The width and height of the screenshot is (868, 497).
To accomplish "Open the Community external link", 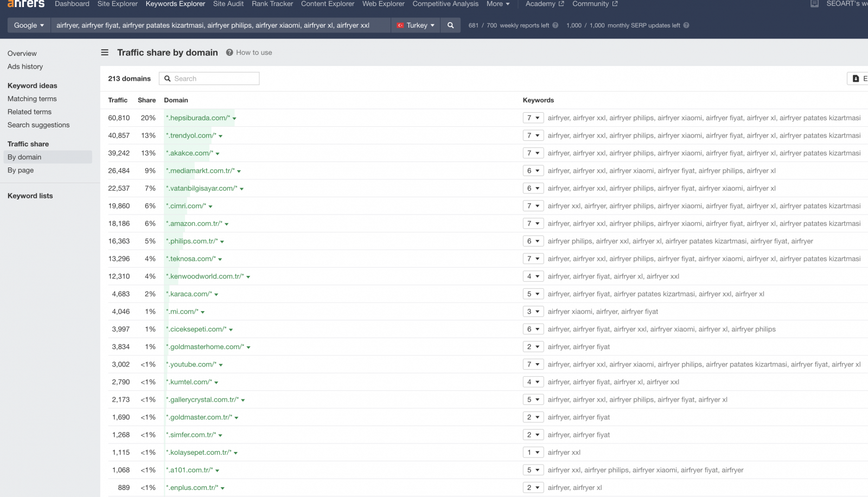I will coord(595,4).
